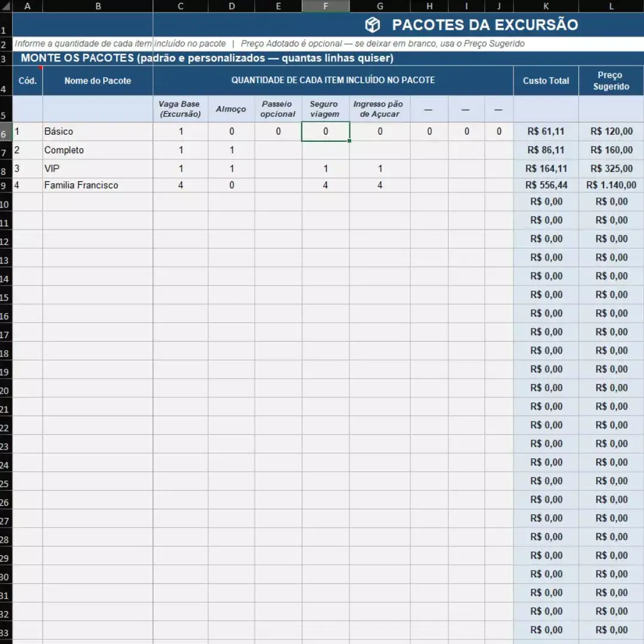Click the R$ 164,11 cost cell
Screen dimensions: 644x644
[546, 168]
